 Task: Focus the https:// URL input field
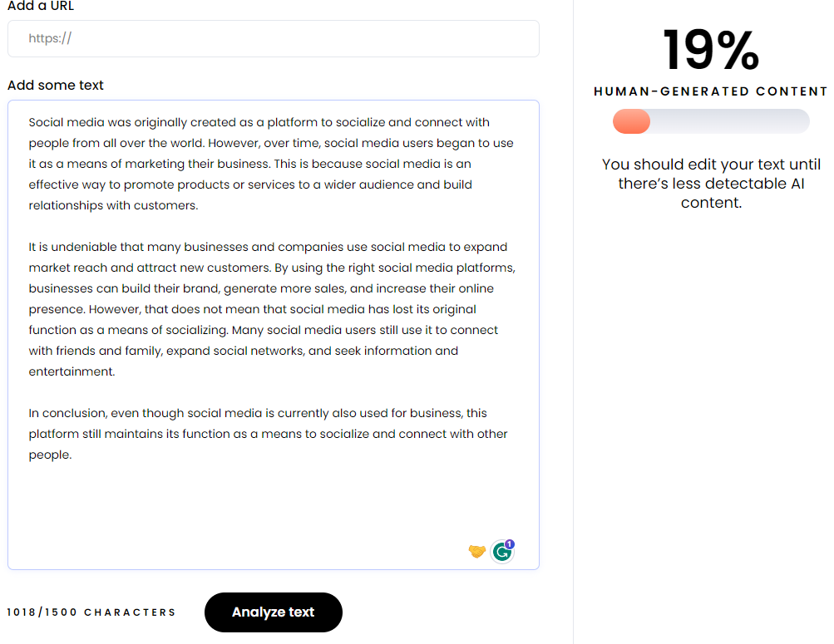point(274,39)
